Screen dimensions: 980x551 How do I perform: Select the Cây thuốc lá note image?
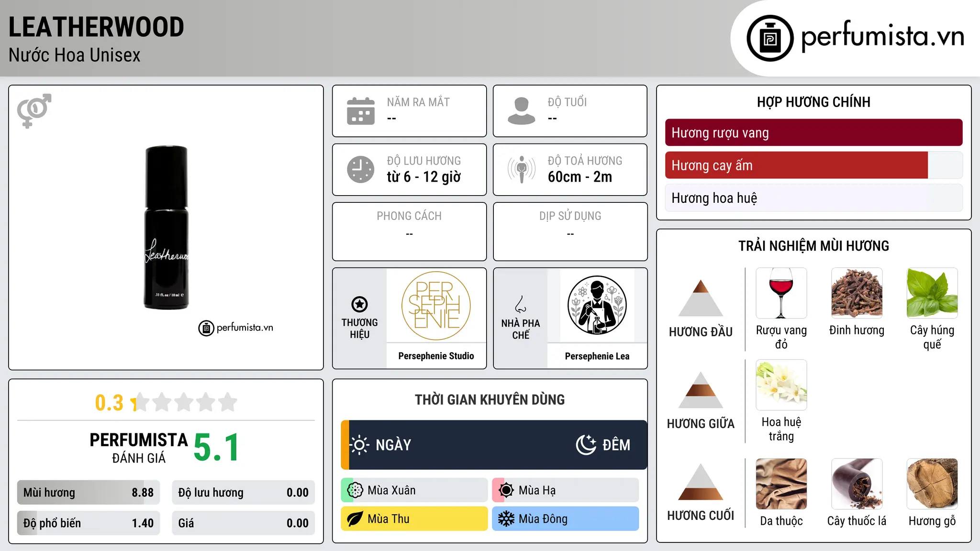tap(857, 484)
